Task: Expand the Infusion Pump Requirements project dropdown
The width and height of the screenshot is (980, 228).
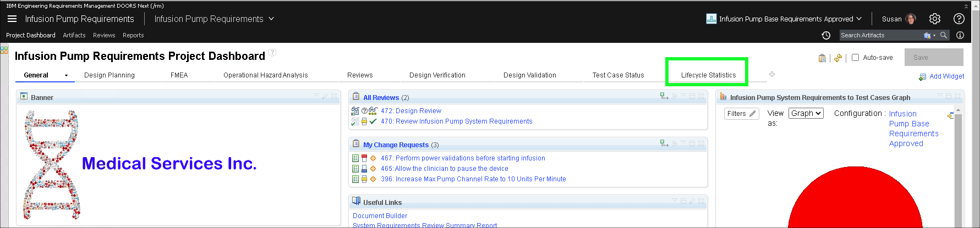Action: tap(271, 19)
